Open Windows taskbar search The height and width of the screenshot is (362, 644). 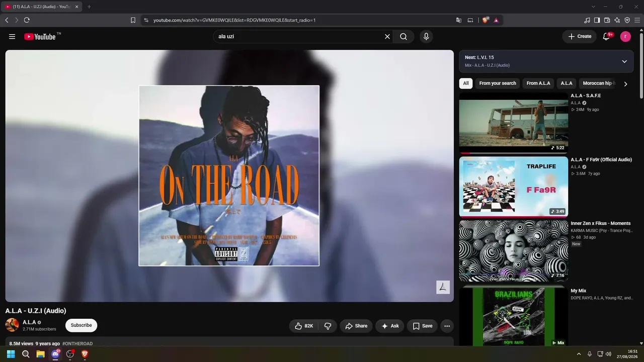pyautogui.click(x=26, y=354)
